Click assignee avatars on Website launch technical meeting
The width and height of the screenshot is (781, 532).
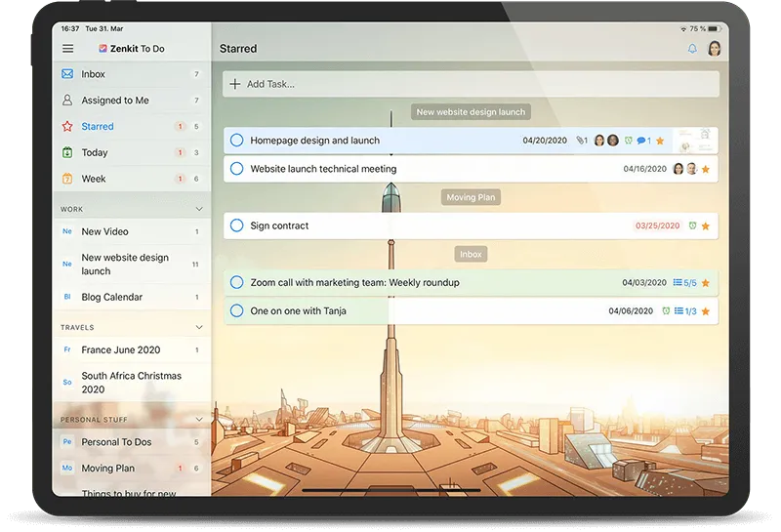point(685,169)
